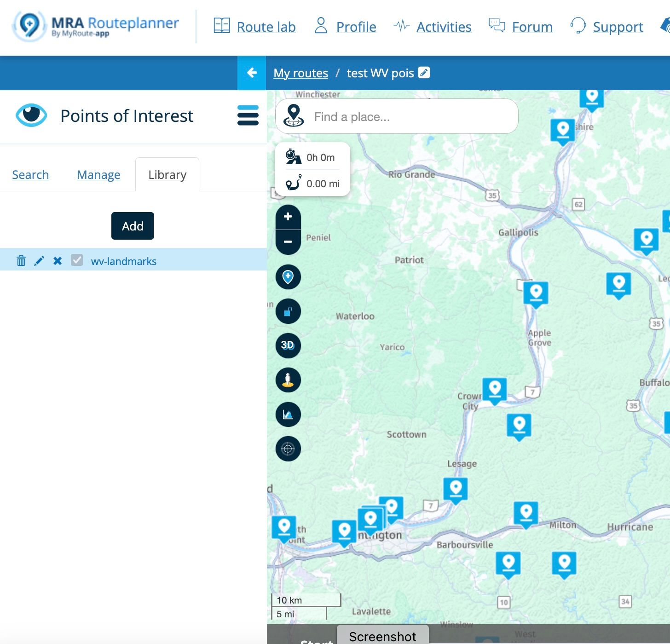
Task: Click the POI marker below Gallipolis
Action: click(536, 294)
